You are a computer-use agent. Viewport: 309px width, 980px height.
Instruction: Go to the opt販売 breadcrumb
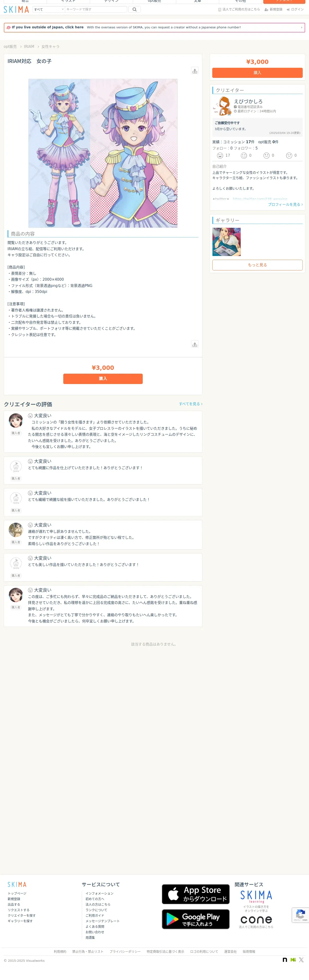(10, 46)
